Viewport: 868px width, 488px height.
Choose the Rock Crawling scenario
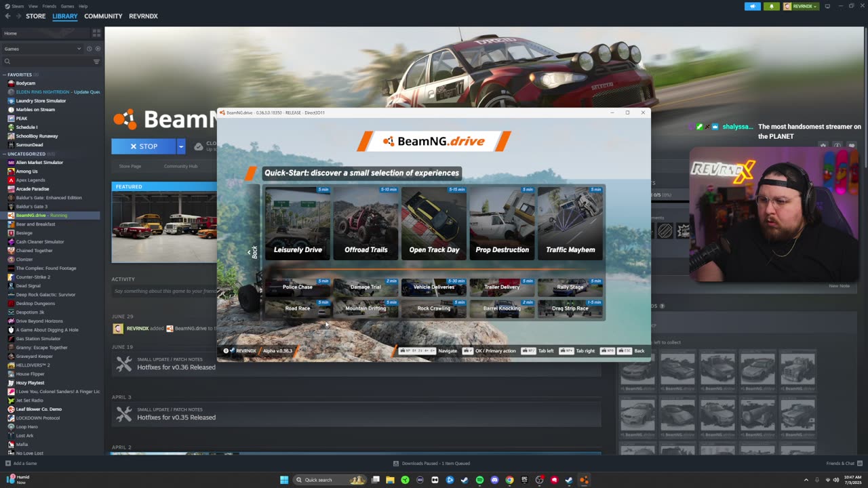click(434, 308)
